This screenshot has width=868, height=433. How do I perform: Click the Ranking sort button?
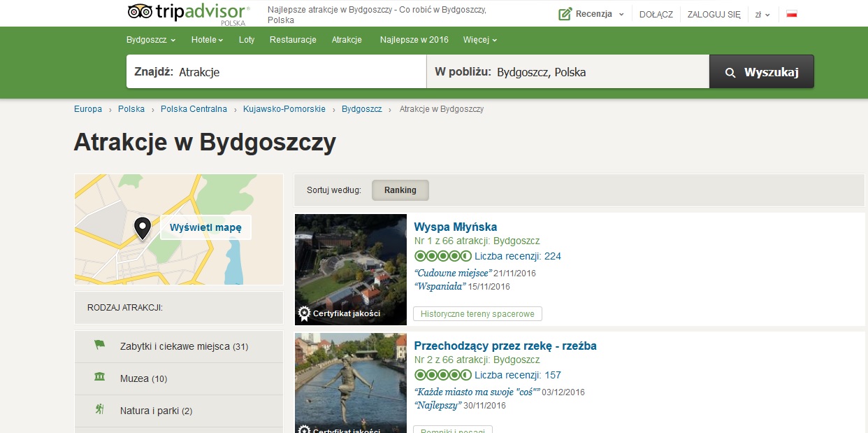pyautogui.click(x=400, y=190)
